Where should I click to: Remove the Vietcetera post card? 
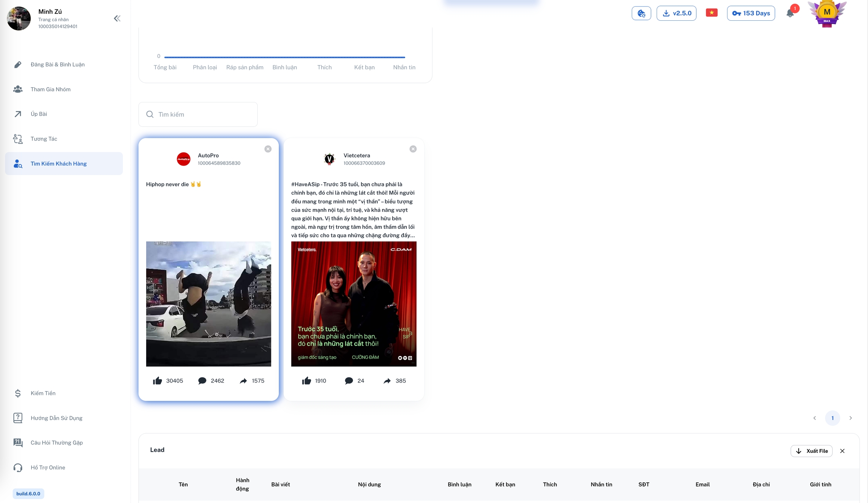pos(413,149)
